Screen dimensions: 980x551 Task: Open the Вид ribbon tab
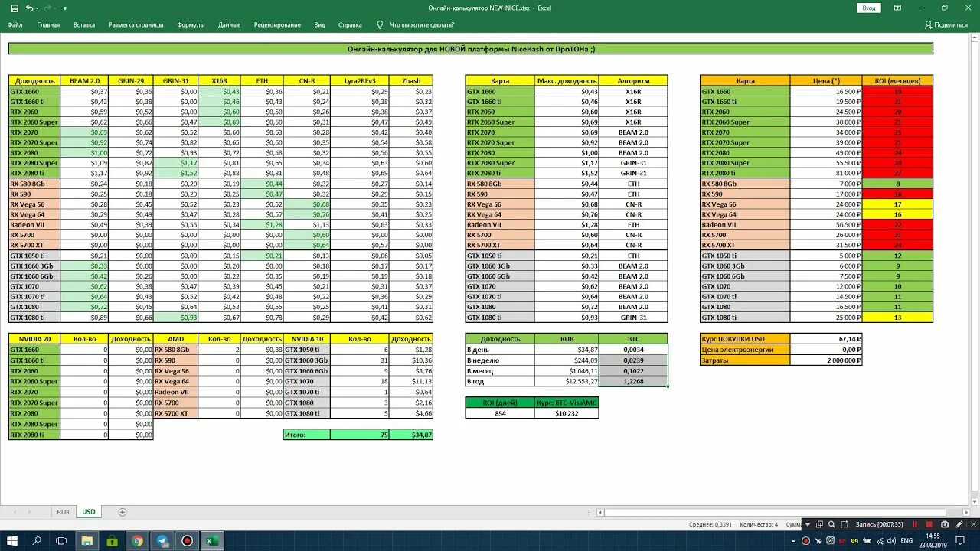[319, 24]
